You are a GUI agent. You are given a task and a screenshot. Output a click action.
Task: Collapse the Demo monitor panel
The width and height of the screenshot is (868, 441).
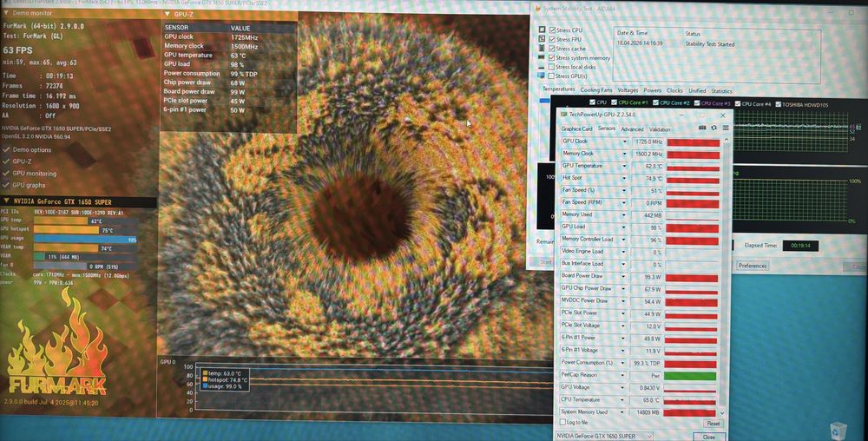point(6,13)
